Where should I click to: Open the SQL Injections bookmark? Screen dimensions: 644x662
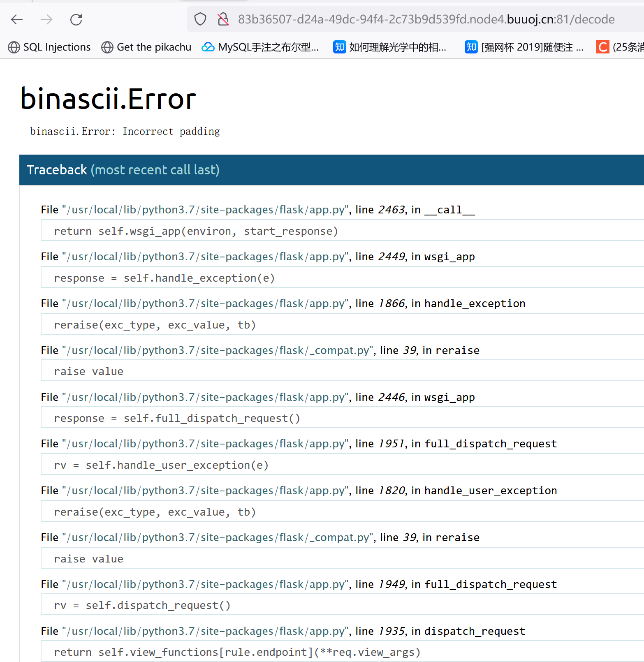point(49,47)
